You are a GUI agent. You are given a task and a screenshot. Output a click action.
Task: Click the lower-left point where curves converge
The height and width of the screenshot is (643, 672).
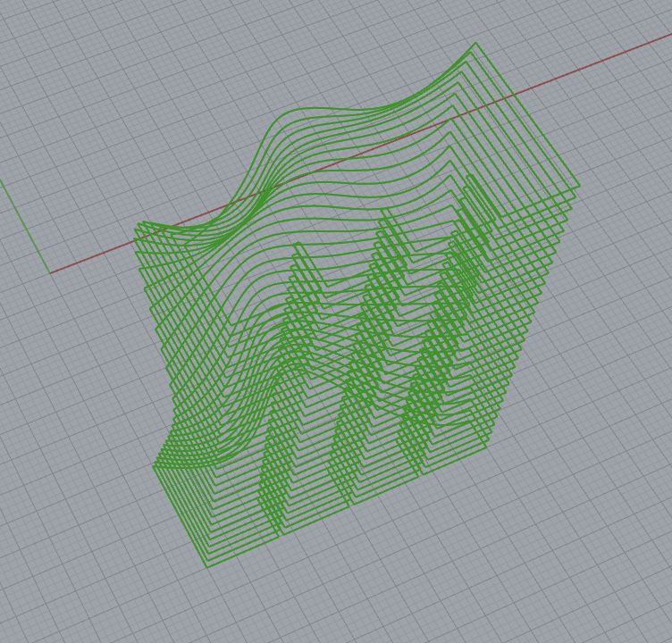click(x=155, y=465)
